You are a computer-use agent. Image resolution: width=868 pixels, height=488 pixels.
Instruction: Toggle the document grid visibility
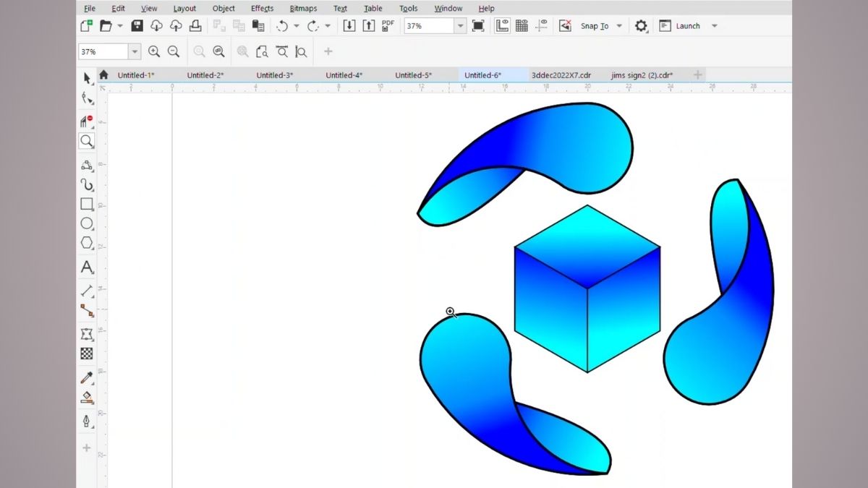[522, 25]
